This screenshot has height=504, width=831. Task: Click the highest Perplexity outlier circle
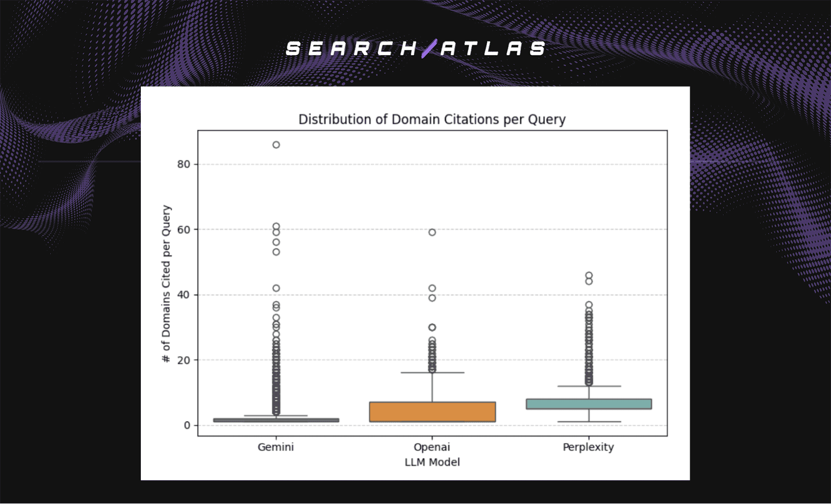pyautogui.click(x=589, y=274)
